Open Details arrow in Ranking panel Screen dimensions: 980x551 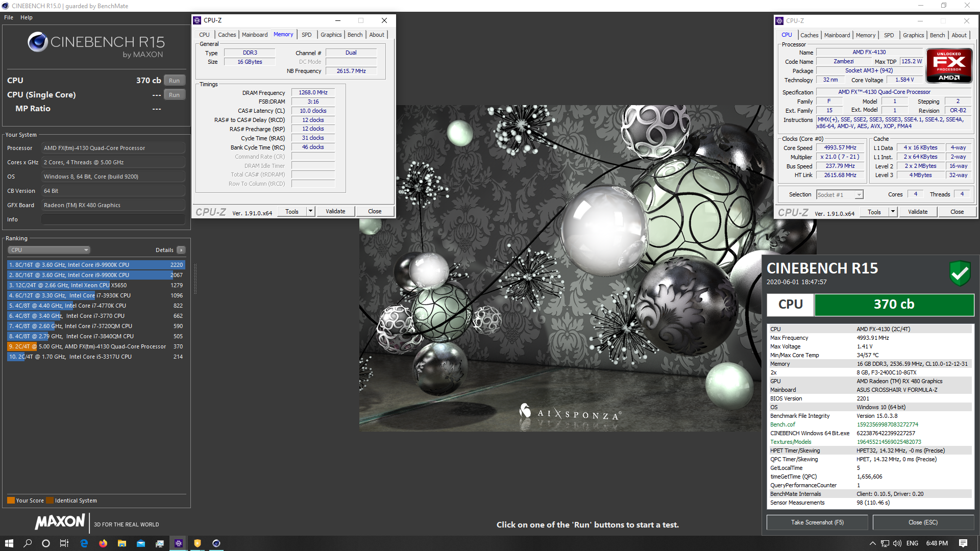point(181,250)
